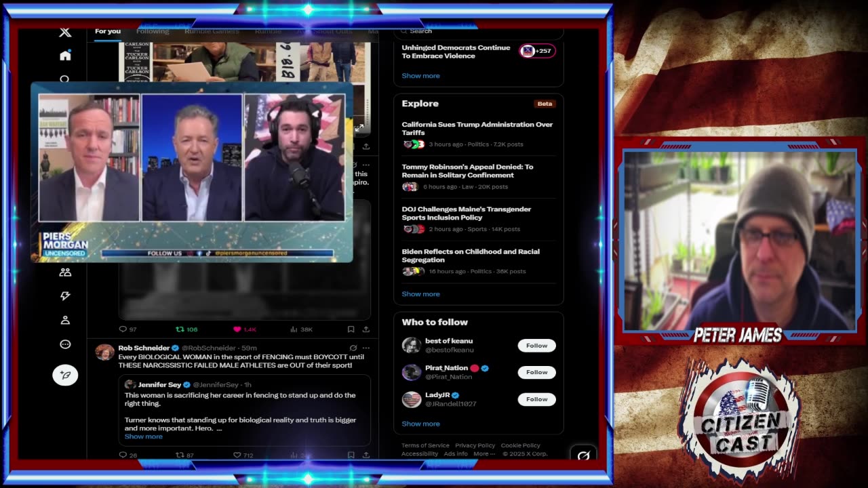Click Jennifer Sey's name in quoted post
This screenshot has height=488, width=868.
click(159, 384)
